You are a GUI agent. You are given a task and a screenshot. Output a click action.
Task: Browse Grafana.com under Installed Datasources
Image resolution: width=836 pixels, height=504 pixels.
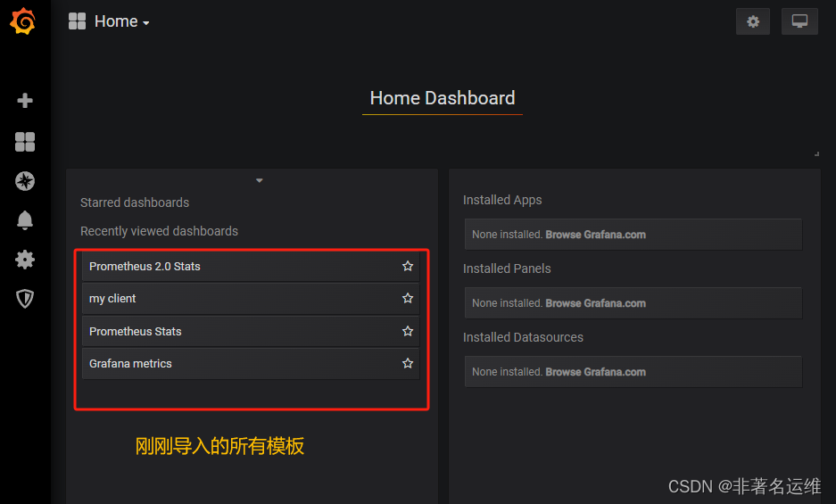tap(595, 372)
